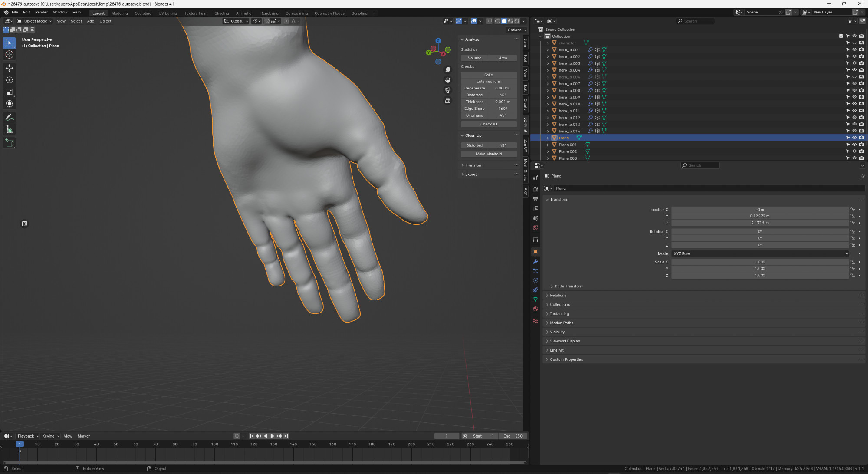
Task: Expand the Viewport Display panel
Action: (565, 341)
